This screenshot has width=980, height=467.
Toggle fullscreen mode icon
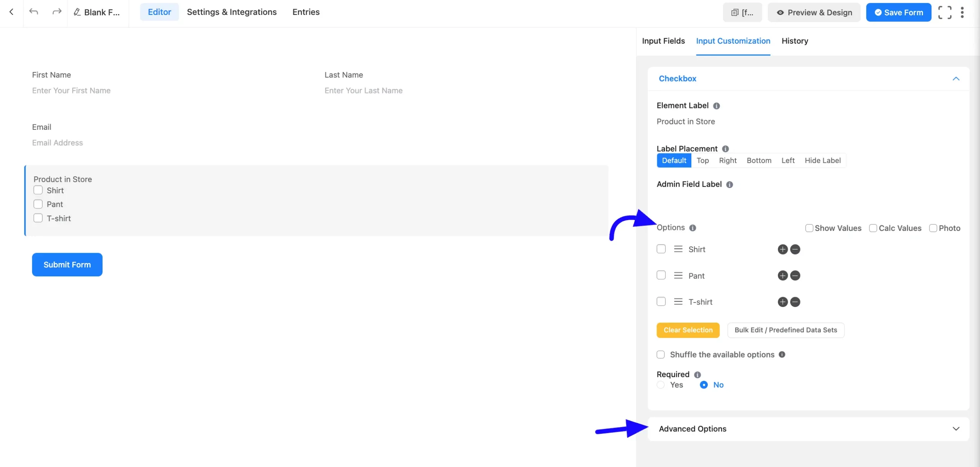pyautogui.click(x=944, y=12)
